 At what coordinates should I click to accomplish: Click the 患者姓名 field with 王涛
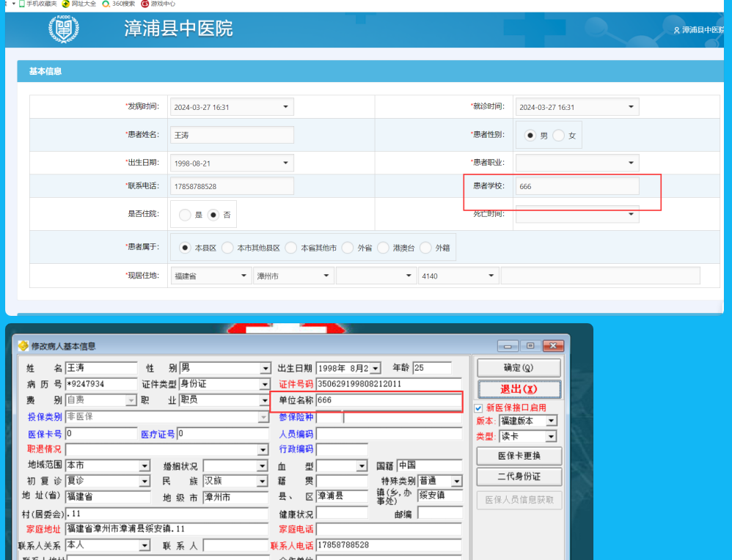[232, 135]
